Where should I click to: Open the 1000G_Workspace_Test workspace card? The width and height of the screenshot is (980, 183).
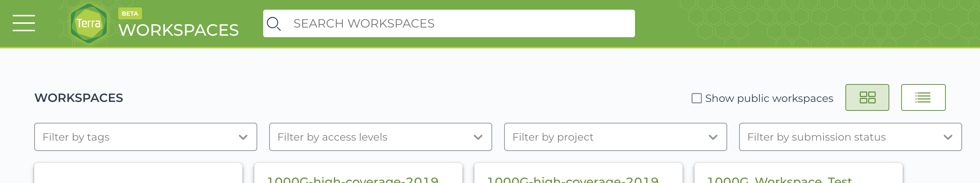point(798,173)
